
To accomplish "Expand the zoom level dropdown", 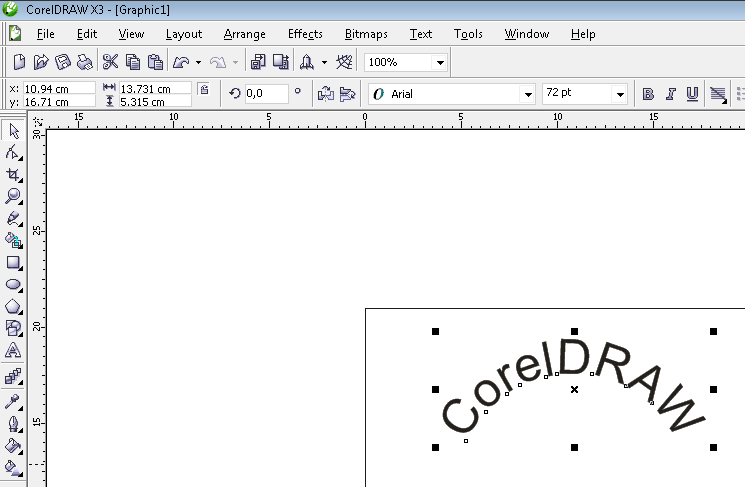I will click(440, 62).
